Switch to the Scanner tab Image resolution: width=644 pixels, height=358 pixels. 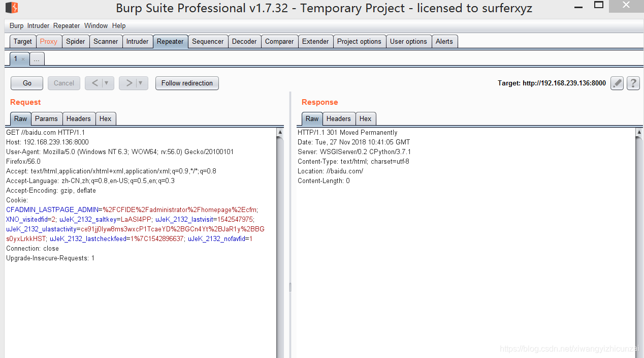106,41
